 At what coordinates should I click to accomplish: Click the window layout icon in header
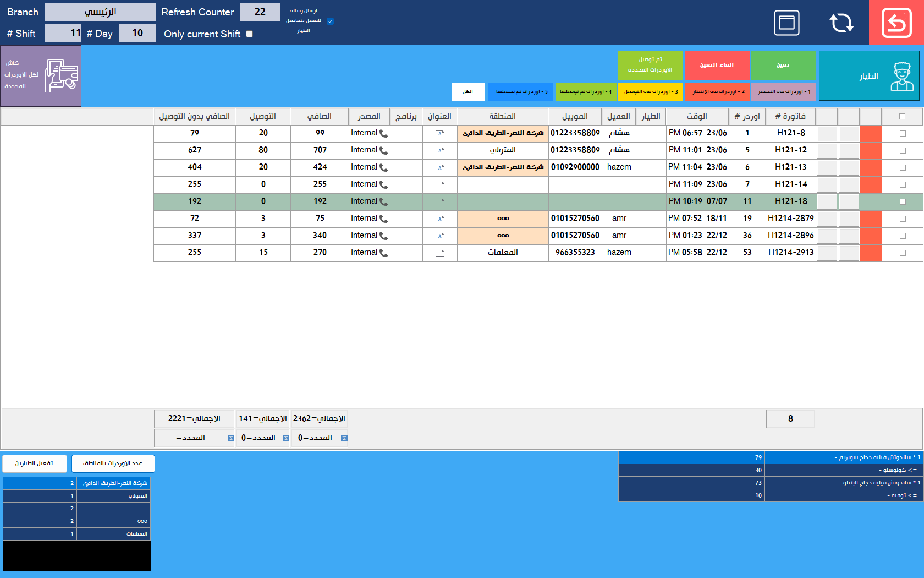(x=787, y=23)
